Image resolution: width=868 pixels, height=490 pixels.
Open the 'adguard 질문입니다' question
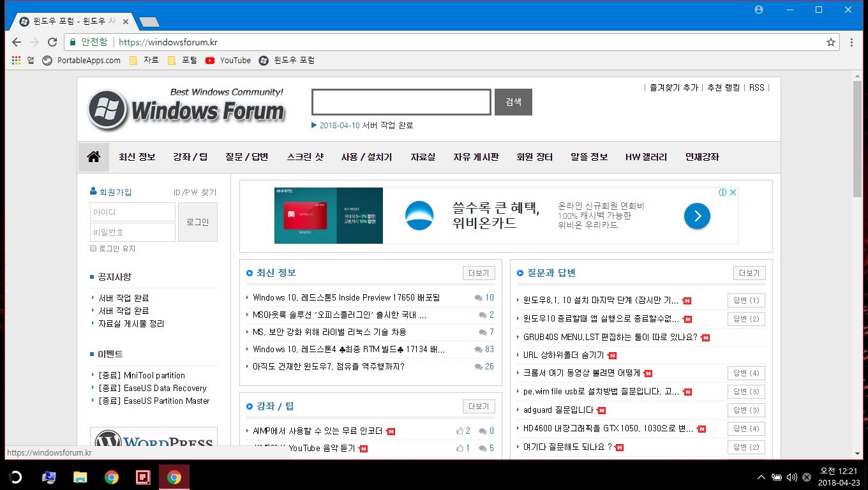558,410
